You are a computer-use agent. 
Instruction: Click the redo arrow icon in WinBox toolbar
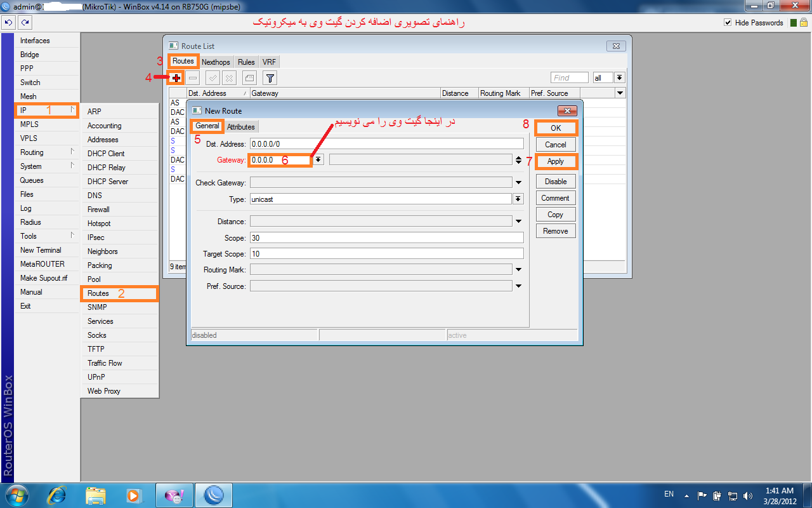(x=25, y=23)
